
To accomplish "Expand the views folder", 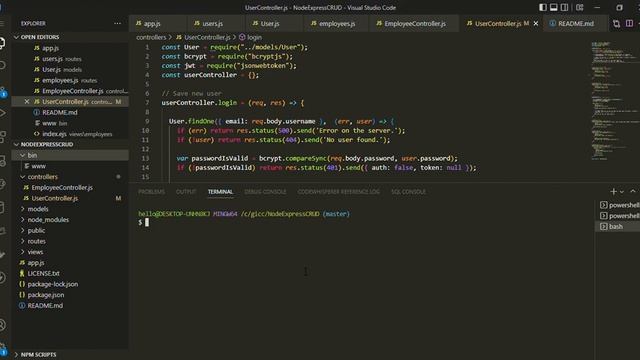I will (70, 252).
